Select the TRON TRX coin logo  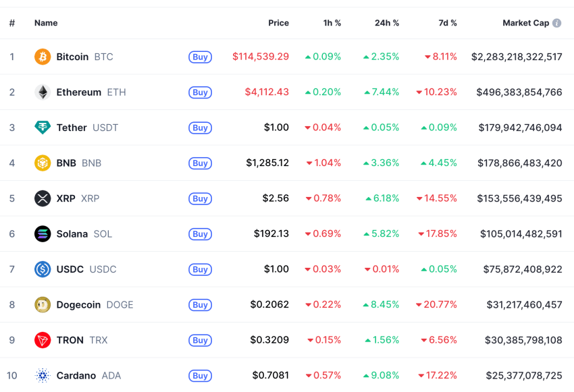pos(43,340)
